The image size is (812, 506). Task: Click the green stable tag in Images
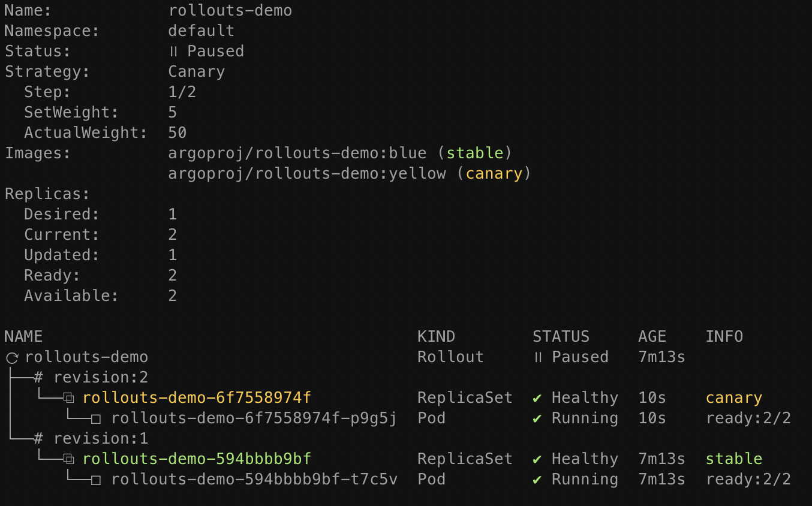pos(475,153)
